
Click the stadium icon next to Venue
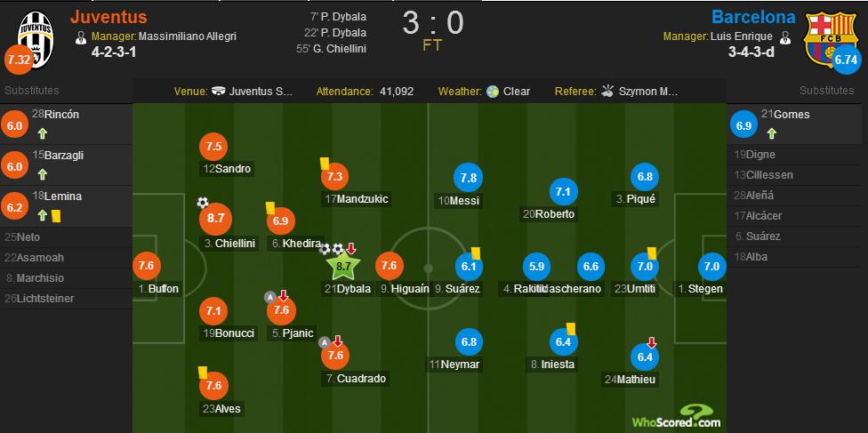coord(217,92)
